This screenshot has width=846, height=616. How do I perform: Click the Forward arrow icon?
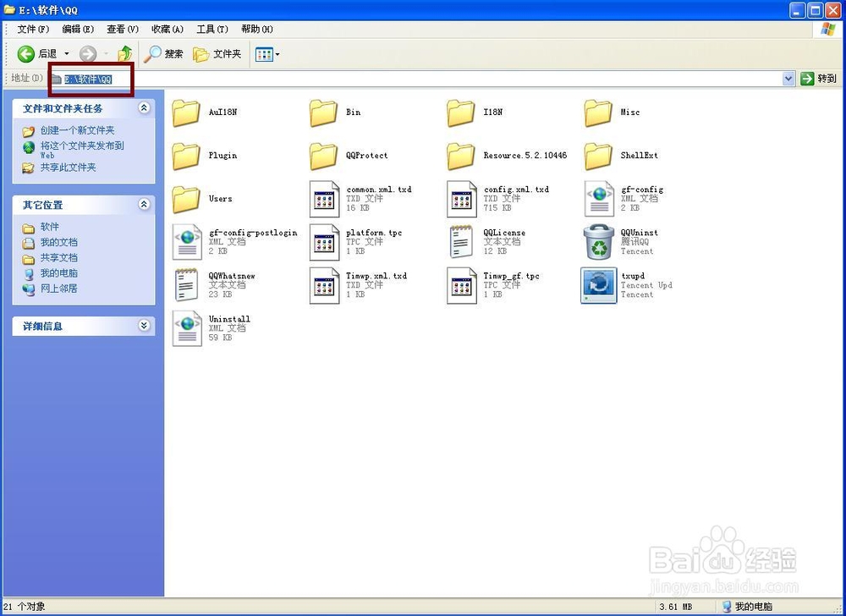88,54
